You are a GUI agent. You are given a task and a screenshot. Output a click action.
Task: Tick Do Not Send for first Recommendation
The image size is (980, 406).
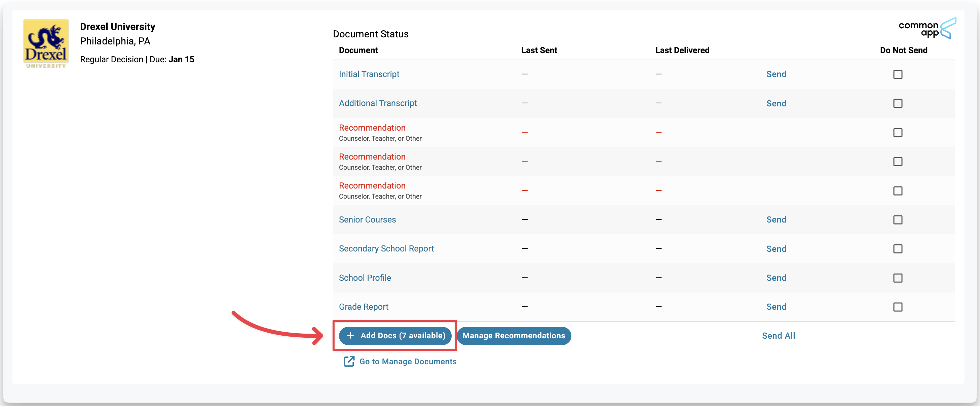(x=898, y=133)
